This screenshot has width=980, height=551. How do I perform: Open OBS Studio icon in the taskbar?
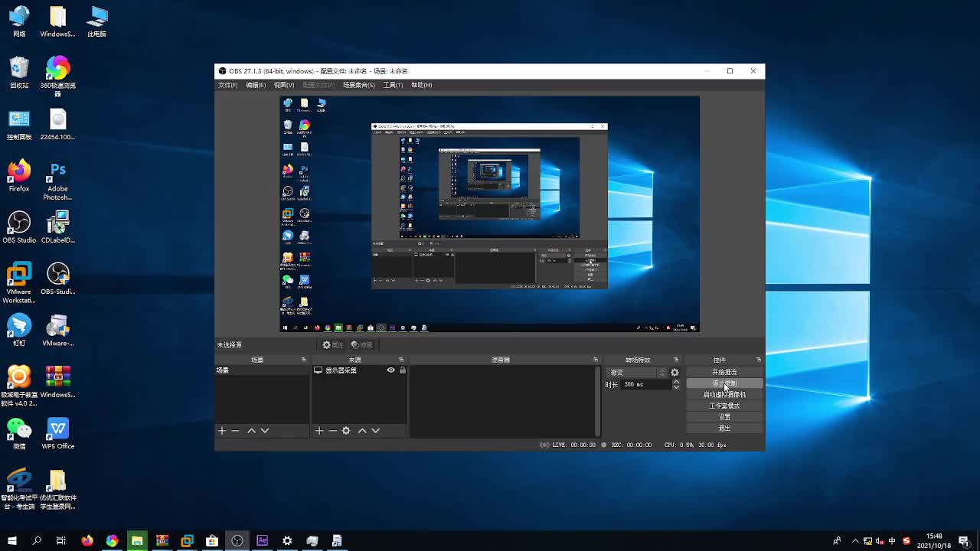[x=237, y=540]
